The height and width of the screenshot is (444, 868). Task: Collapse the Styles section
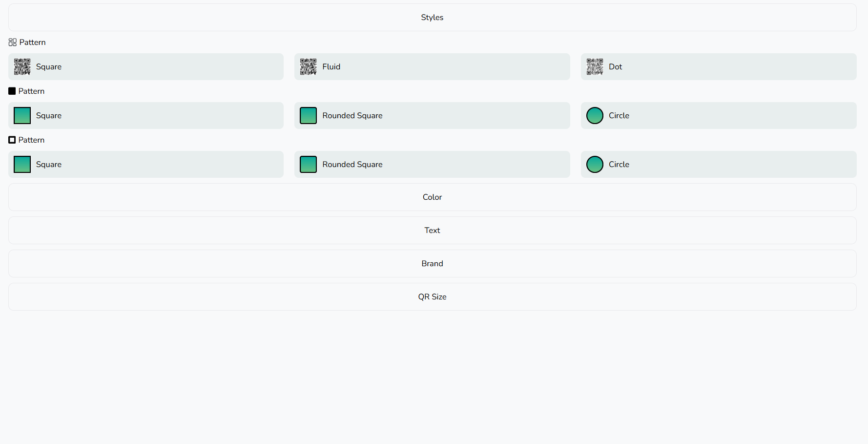click(x=432, y=18)
